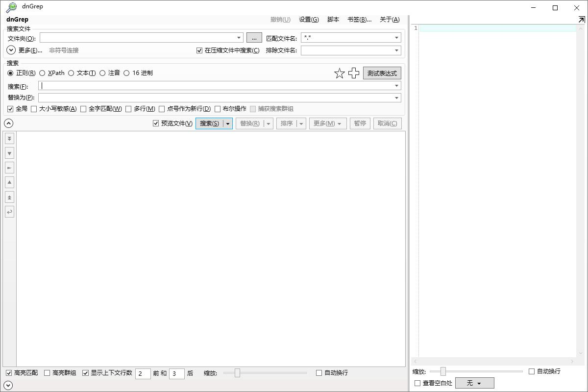Viewport: 588px width, 392px height.
Task: Click the expand-all double down arrow icon
Action: pyautogui.click(x=9, y=139)
